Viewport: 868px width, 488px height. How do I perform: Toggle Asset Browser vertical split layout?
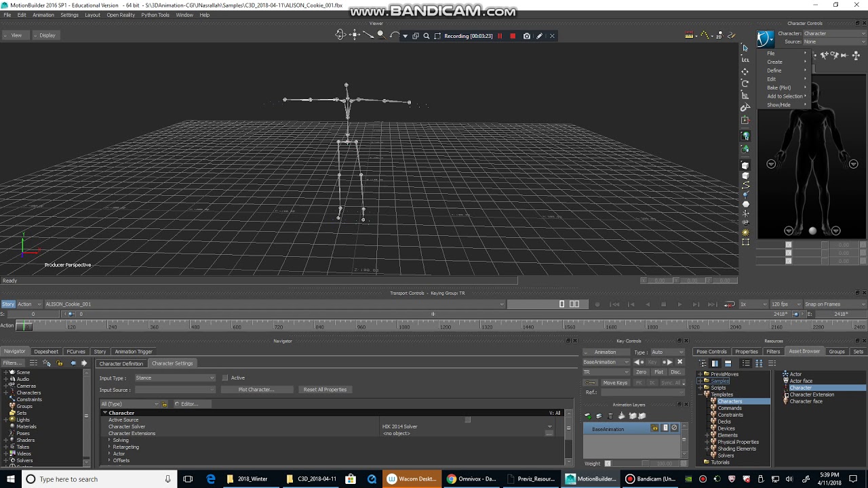(715, 363)
